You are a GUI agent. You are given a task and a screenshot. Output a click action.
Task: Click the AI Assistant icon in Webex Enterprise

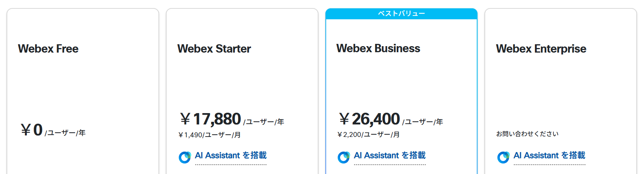pos(503,157)
